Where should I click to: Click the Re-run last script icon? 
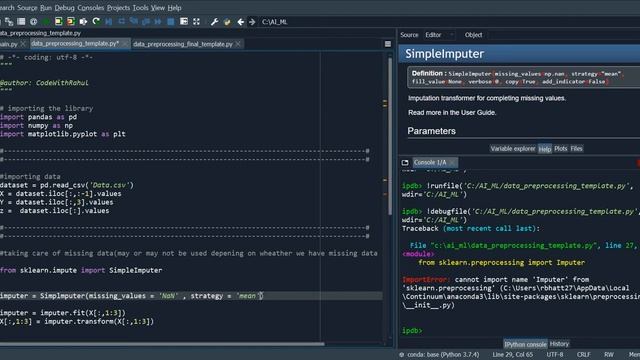(x=96, y=22)
